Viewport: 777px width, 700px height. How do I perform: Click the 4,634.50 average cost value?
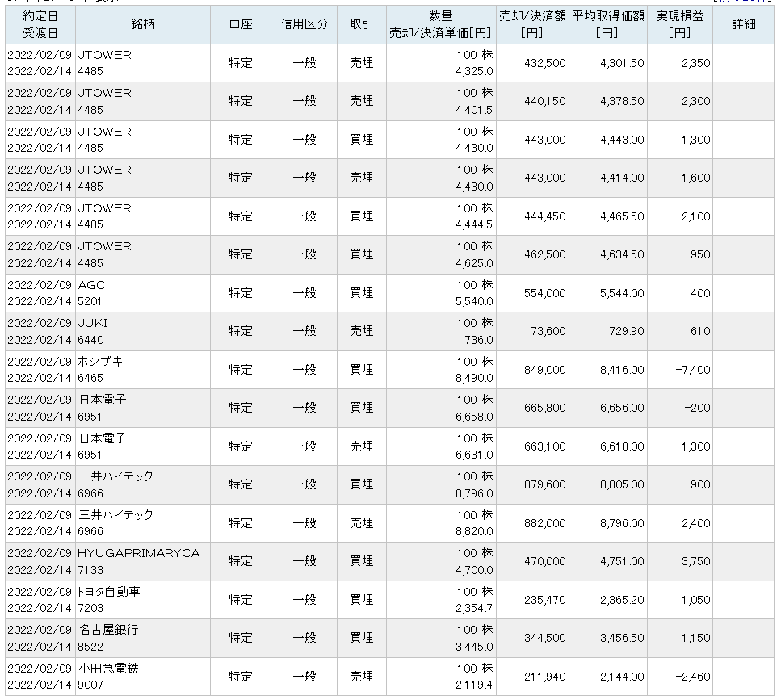[x=622, y=254]
